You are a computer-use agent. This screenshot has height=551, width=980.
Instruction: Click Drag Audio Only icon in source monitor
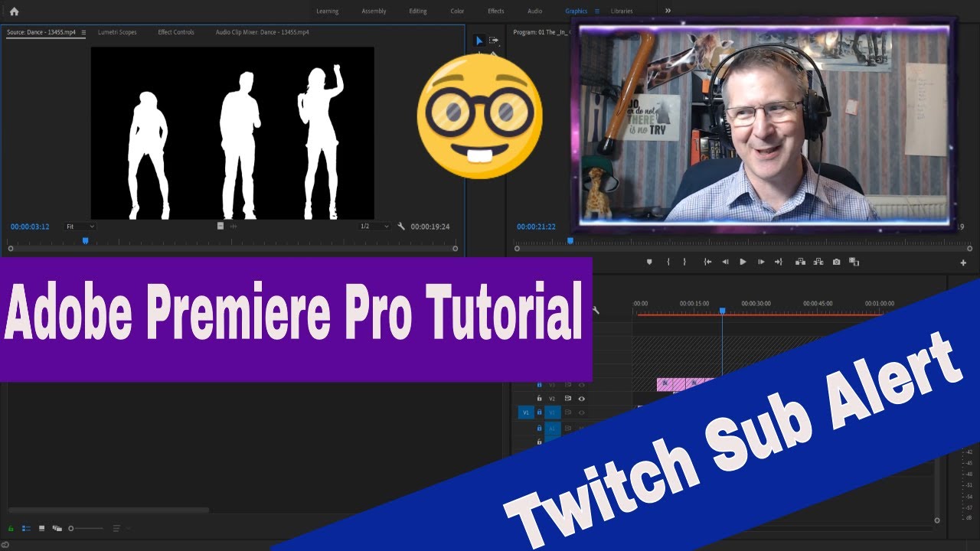pyautogui.click(x=234, y=226)
